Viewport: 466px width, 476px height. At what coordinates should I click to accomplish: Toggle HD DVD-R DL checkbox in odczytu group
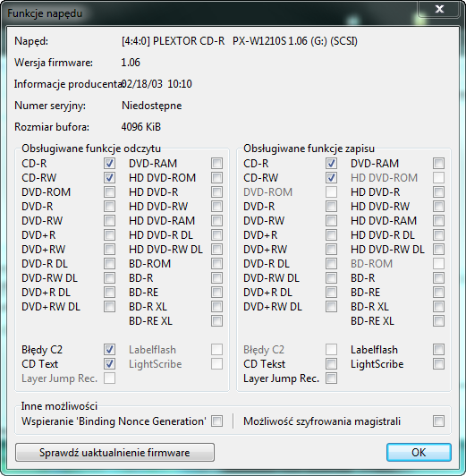[x=217, y=235]
